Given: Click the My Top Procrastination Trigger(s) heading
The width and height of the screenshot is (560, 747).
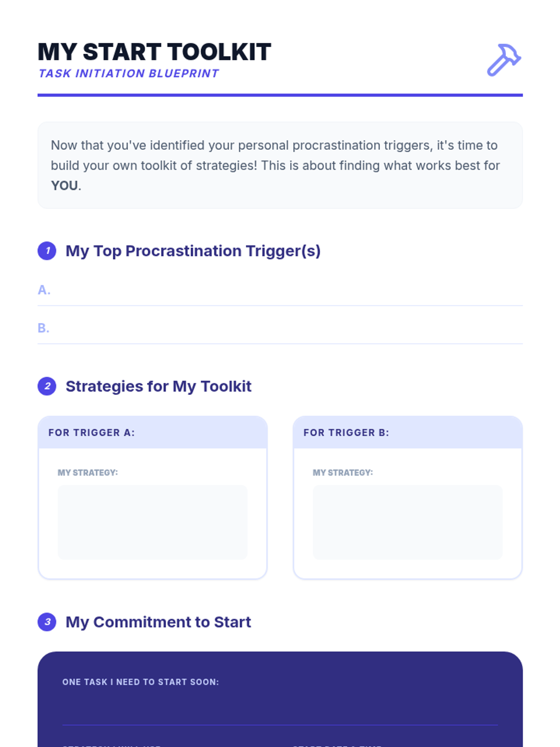Looking at the screenshot, I should 193,251.
